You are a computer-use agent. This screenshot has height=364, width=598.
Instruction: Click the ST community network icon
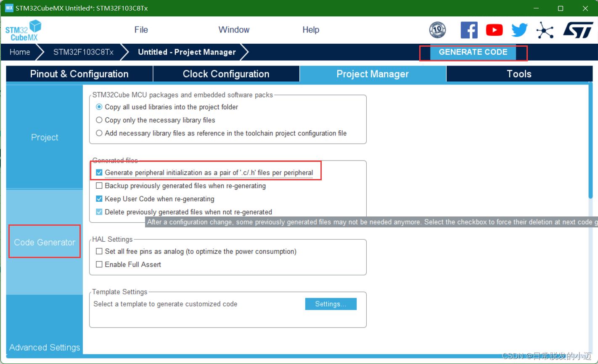[x=545, y=30]
